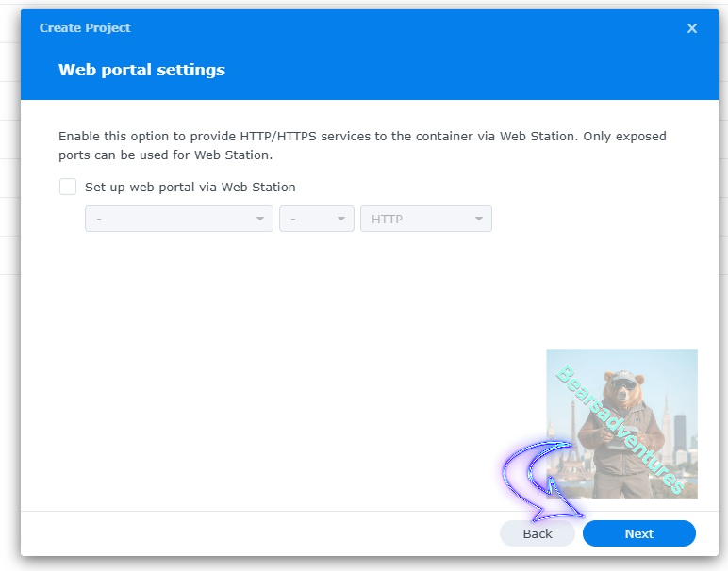Click the HTTP/HTTPS services description paragraph
The width and height of the screenshot is (728, 571).
[362, 145]
